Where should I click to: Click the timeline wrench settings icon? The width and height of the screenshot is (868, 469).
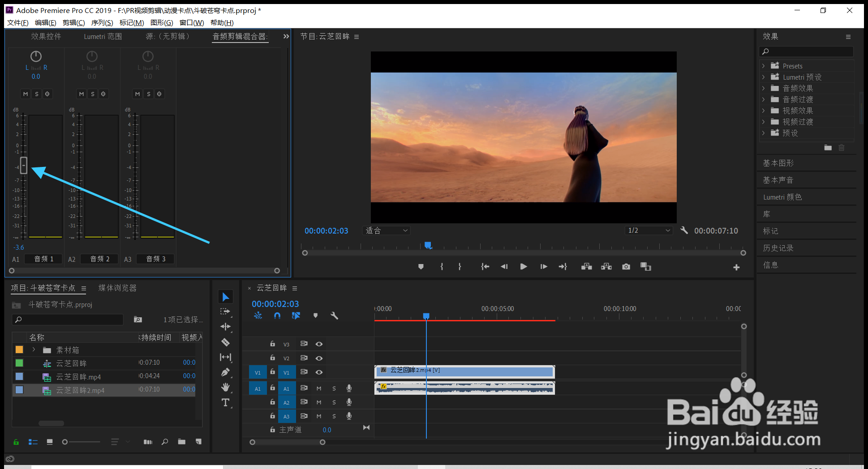coord(334,316)
